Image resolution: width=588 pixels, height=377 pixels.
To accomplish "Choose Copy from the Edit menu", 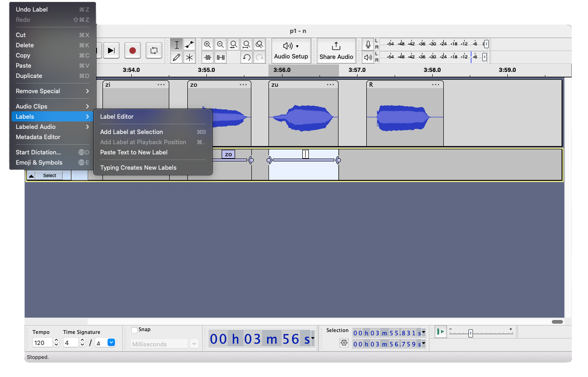I will tap(53, 55).
